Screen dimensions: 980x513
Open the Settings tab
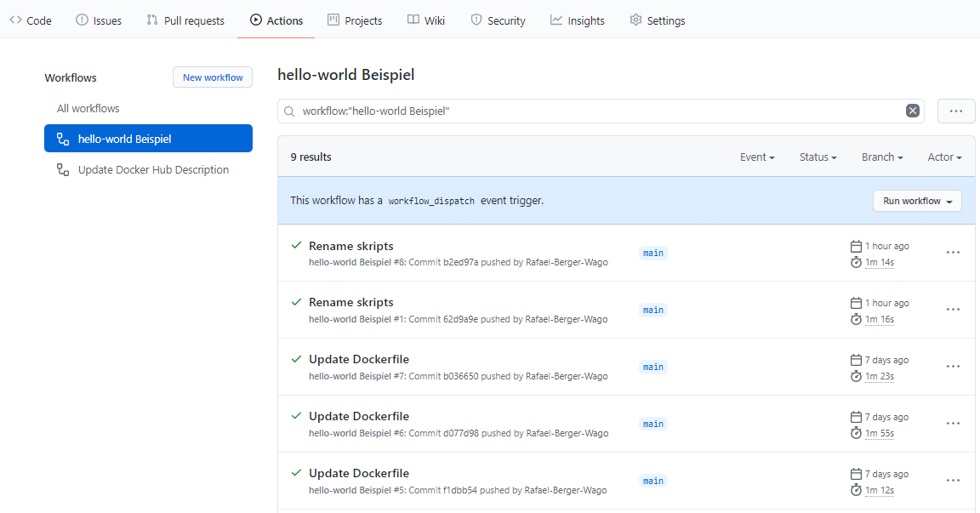(657, 20)
